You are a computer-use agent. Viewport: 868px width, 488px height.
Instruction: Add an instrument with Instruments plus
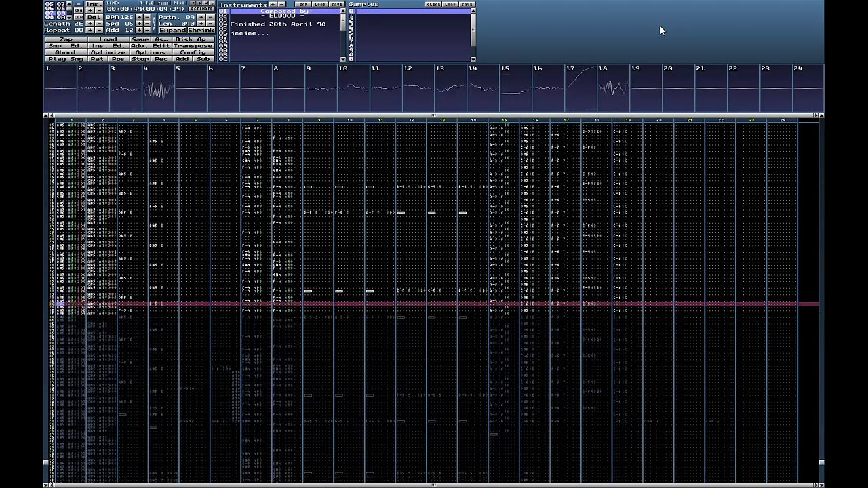273,4
